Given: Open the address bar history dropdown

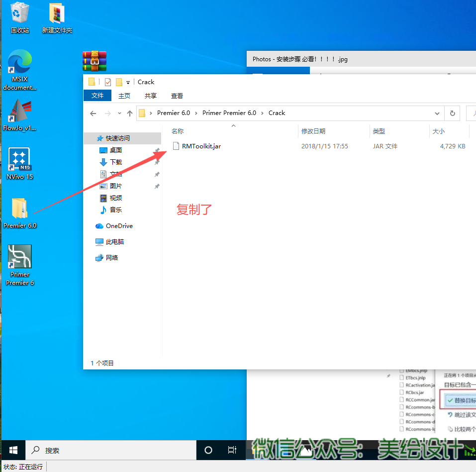Looking at the screenshot, I should pyautogui.click(x=437, y=113).
